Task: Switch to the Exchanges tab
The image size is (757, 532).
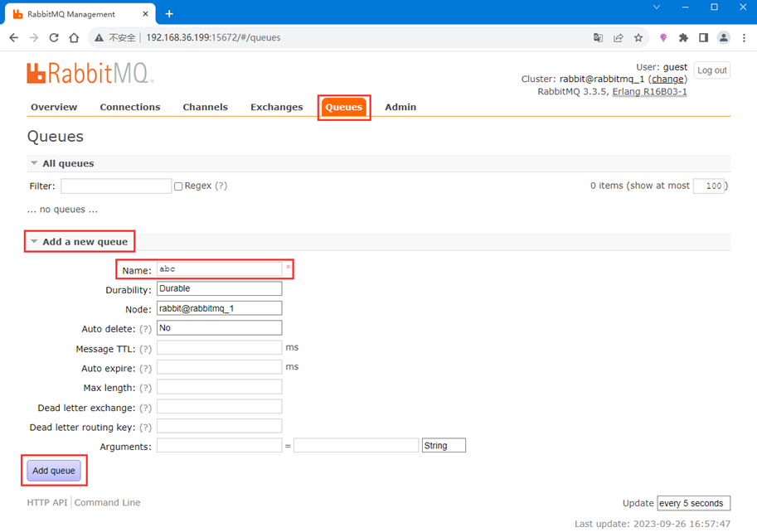Action: click(x=277, y=107)
